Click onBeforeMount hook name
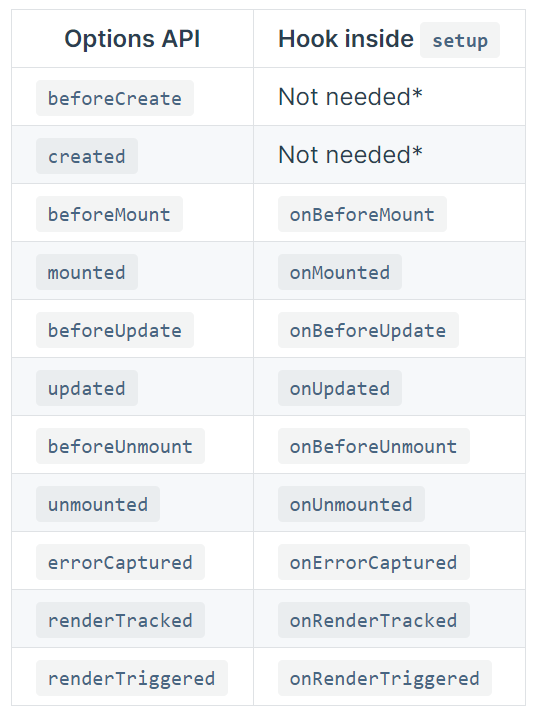Viewport: 536px width, 716px height. 362,214
